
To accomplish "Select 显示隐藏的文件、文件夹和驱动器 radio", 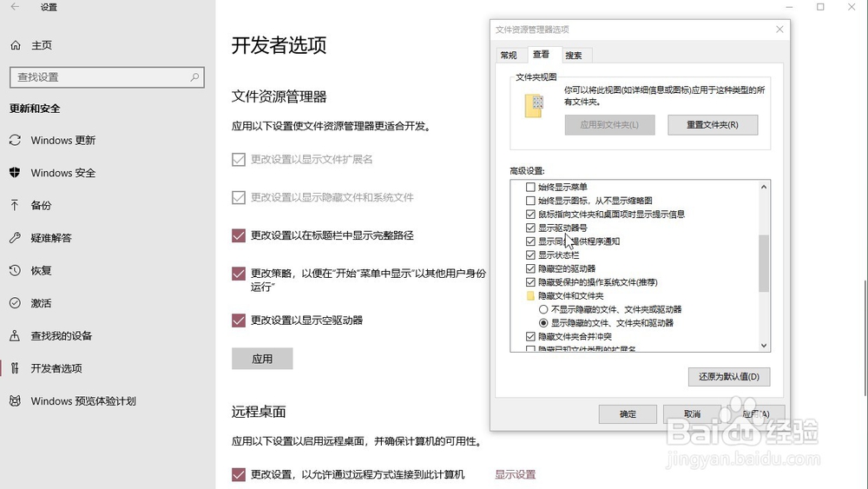I will (x=543, y=323).
